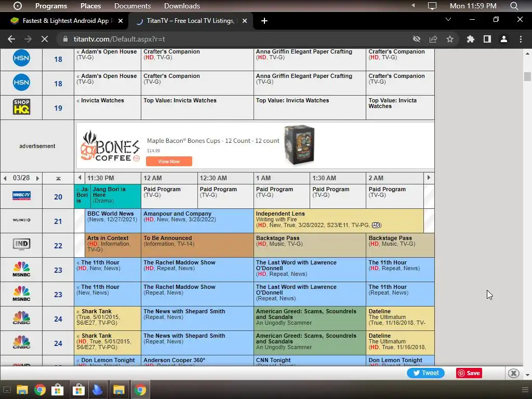Screen dimensions: 532x399
Task: Click the page vertical scrollbar thumb
Action: 527,76
